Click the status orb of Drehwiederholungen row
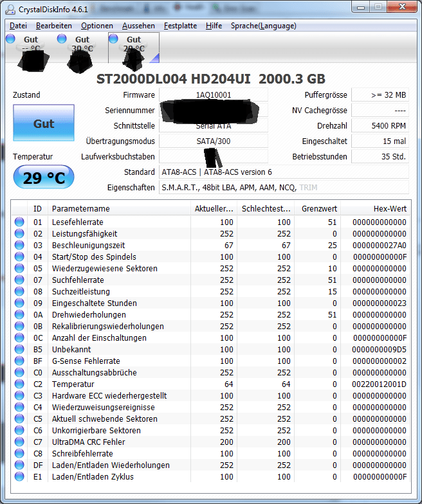The width and height of the screenshot is (422, 504). (x=19, y=314)
